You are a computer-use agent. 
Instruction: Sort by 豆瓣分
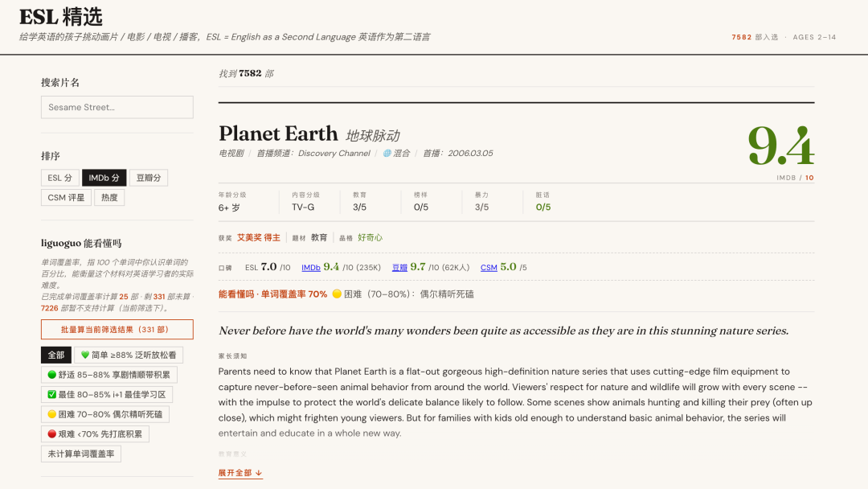pos(148,178)
